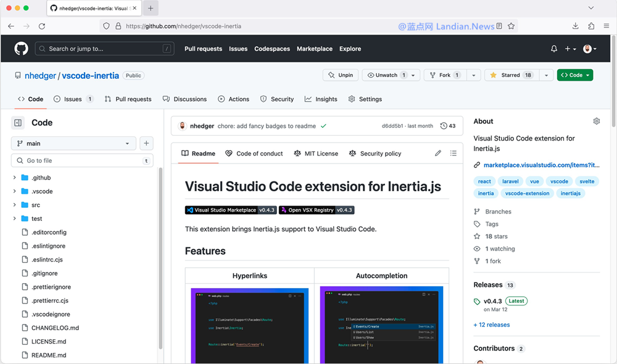617x364 pixels.
Task: Go to the Actions tab
Action: click(233, 99)
